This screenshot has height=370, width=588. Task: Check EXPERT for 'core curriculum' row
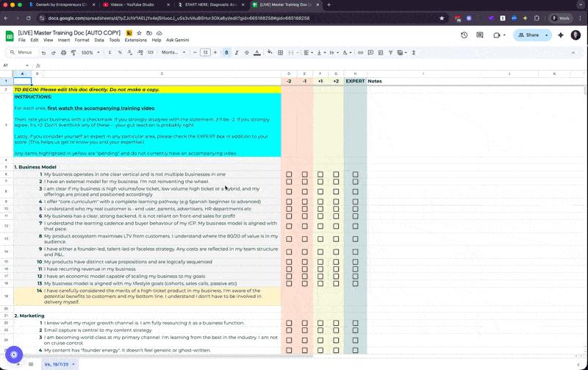[355, 202]
